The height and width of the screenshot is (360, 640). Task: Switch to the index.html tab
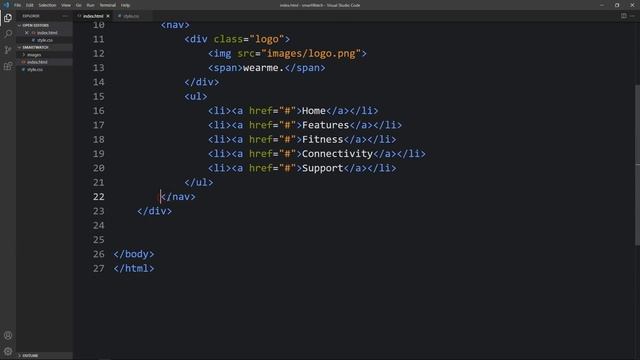click(93, 16)
